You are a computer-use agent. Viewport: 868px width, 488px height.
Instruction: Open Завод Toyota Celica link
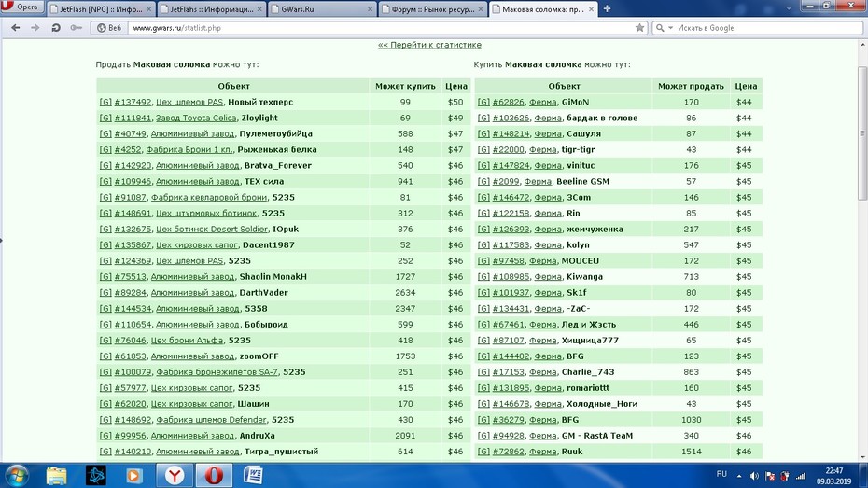pos(196,118)
